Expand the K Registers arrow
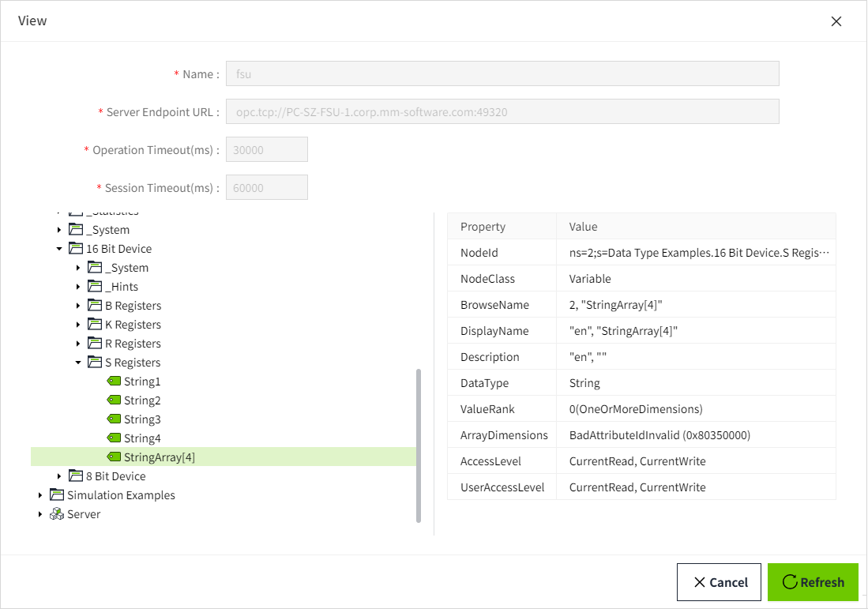Image resolution: width=868 pixels, height=609 pixels. [x=78, y=325]
